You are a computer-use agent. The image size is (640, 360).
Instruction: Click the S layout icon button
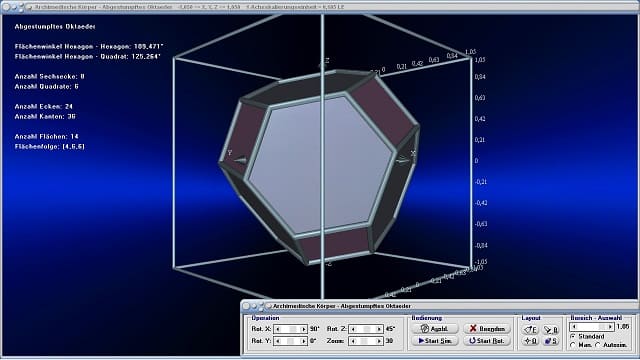[551, 341]
